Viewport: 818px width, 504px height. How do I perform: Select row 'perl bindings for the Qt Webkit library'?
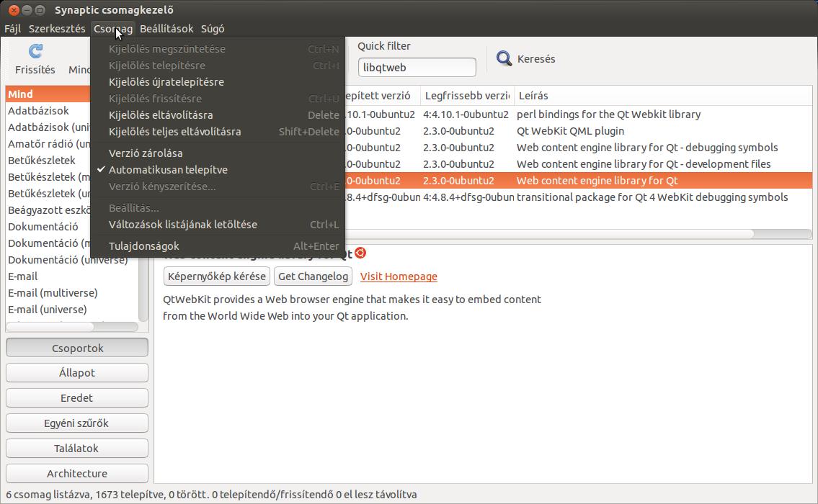pos(579,114)
